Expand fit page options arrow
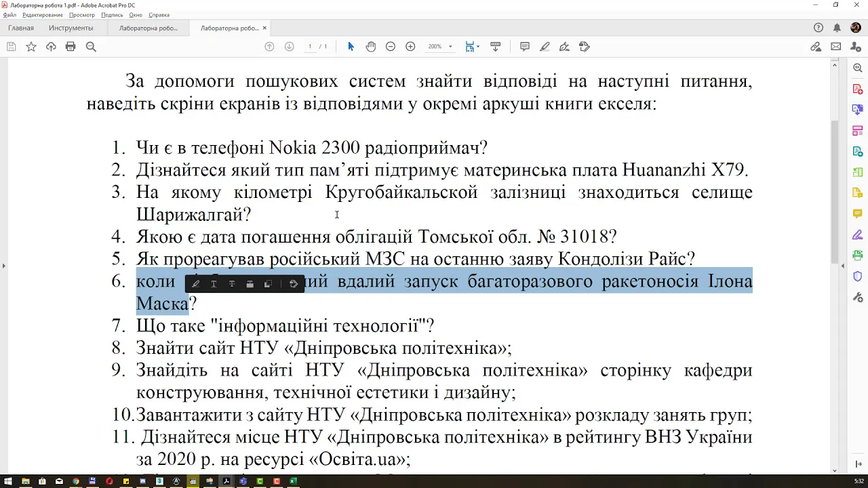868x488 pixels. click(x=478, y=47)
